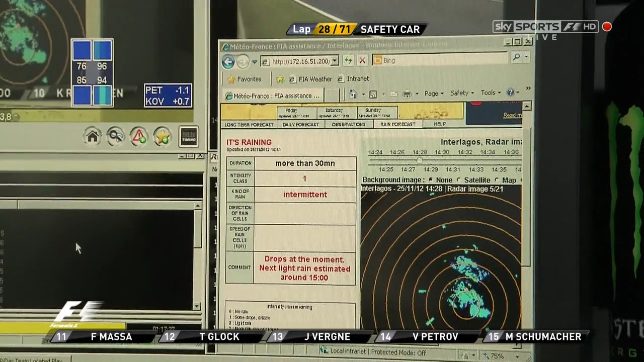
Task: Click the blue Help question mark icon
Action: pos(510,93)
